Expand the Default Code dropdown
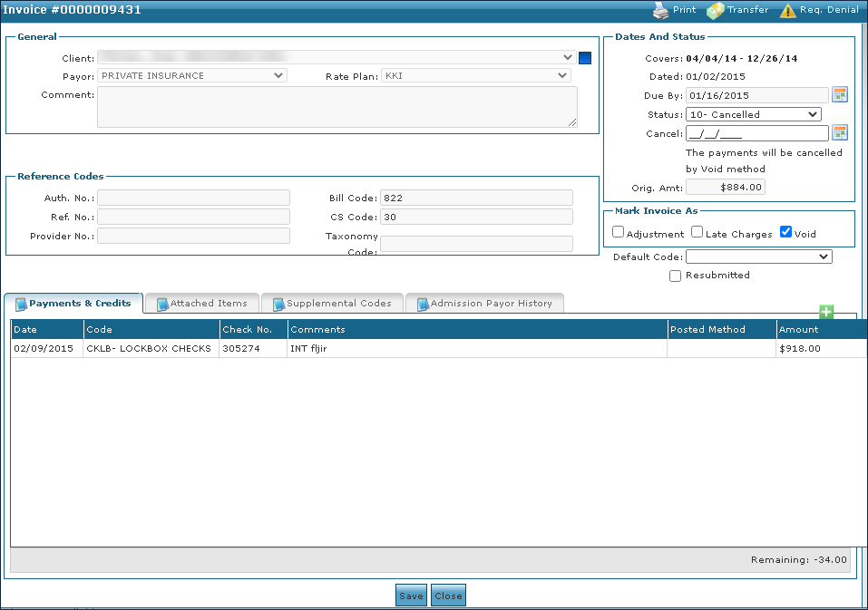The height and width of the screenshot is (610, 868). coord(758,257)
